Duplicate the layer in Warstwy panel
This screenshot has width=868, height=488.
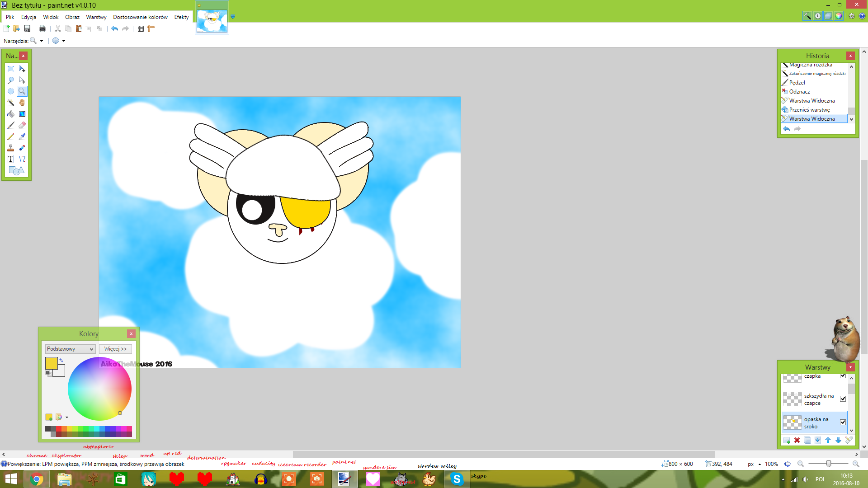coord(807,440)
